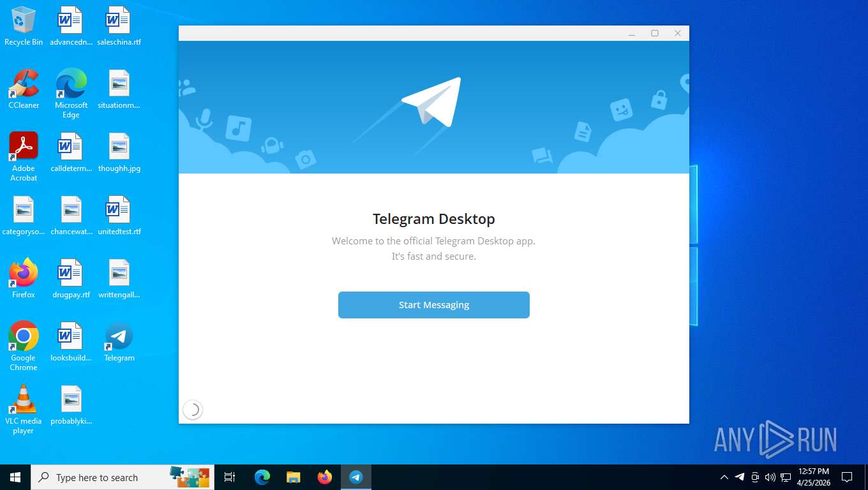Open the Adobe Acrobat desktop shortcut
This screenshot has width=868, height=490.
[x=24, y=158]
